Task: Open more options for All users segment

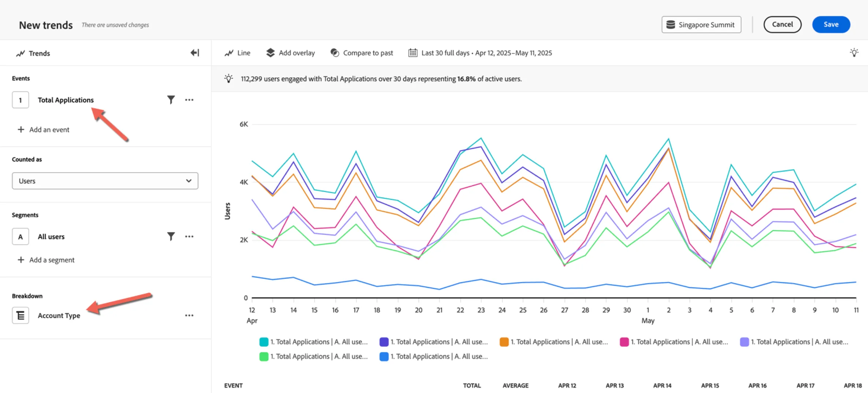Action: tap(189, 236)
